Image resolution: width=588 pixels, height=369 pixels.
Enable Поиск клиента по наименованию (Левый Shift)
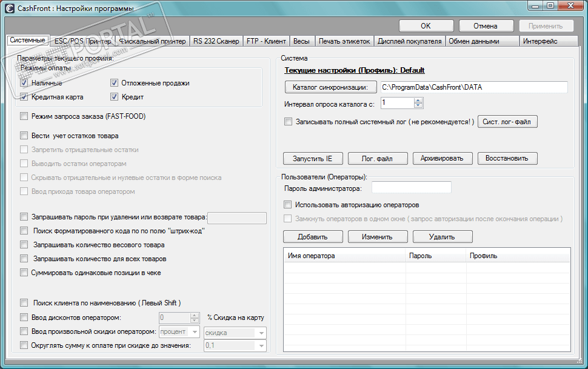point(24,302)
